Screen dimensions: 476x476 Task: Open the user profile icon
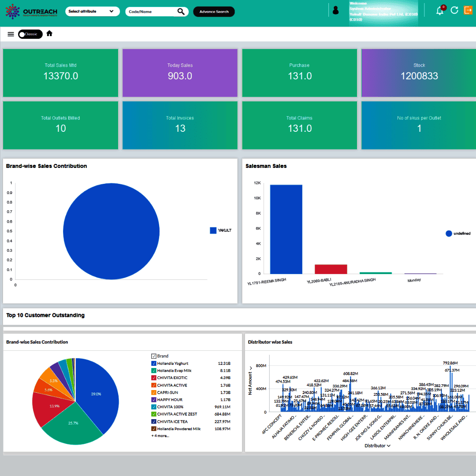pyautogui.click(x=336, y=11)
